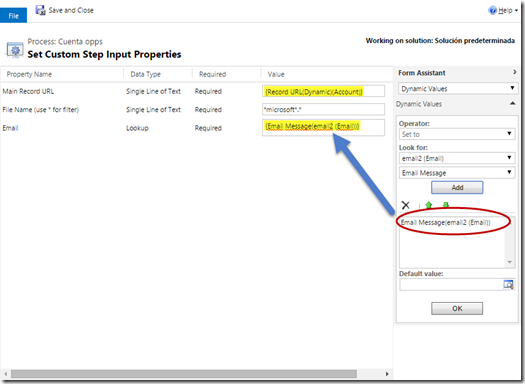Image resolution: width=525 pixels, height=384 pixels.
Task: Open the Dynamic Values top dropdown
Action: pyautogui.click(x=458, y=89)
